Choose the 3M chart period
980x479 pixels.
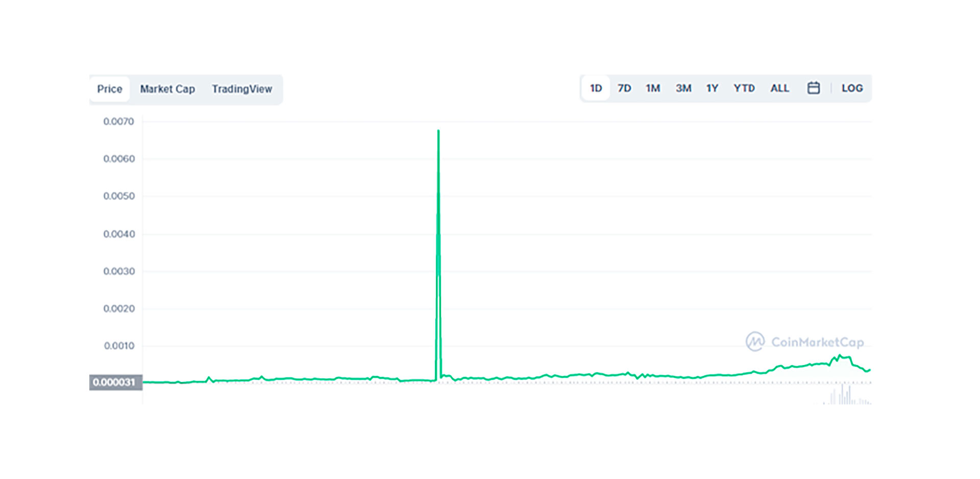click(x=683, y=88)
